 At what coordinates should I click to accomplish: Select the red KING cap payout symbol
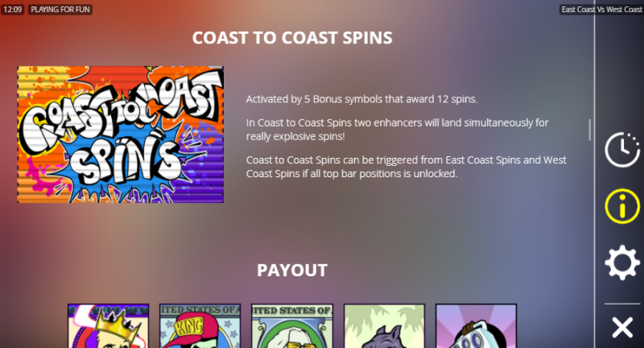tap(200, 325)
